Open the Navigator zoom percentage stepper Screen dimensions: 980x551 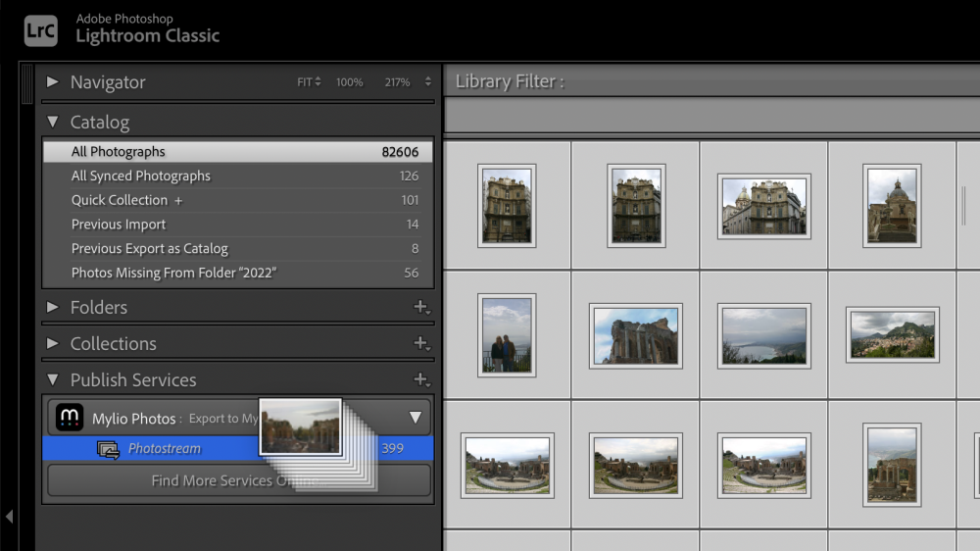pyautogui.click(x=427, y=82)
